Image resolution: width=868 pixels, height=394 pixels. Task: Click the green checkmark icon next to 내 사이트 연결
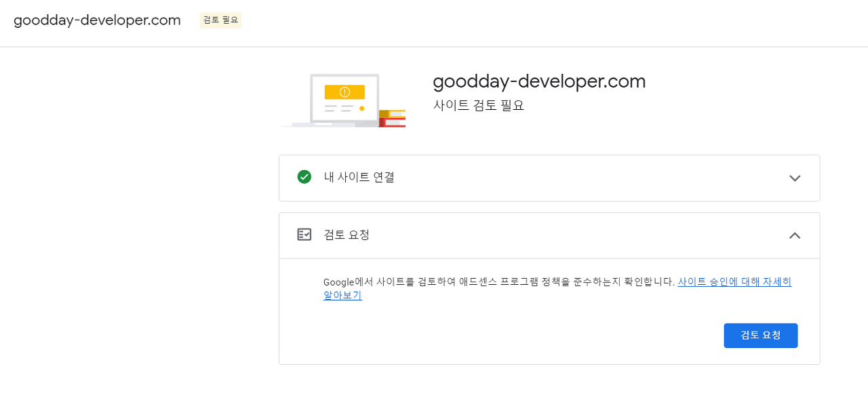pyautogui.click(x=304, y=177)
